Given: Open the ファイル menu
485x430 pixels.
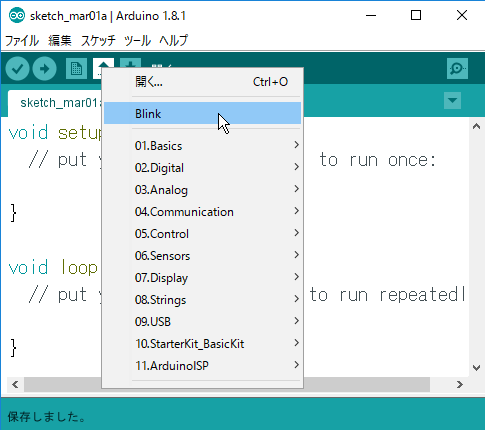Looking at the screenshot, I should pos(22,41).
